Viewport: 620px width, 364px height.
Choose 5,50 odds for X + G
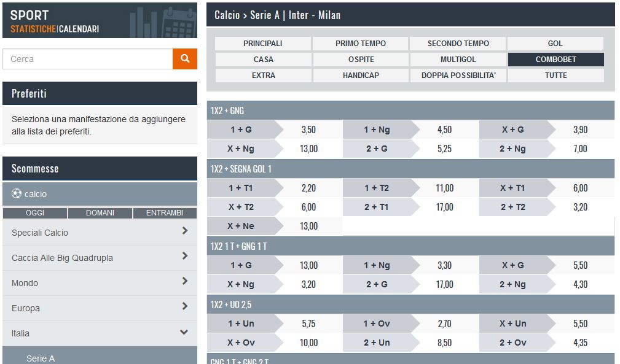pos(581,265)
